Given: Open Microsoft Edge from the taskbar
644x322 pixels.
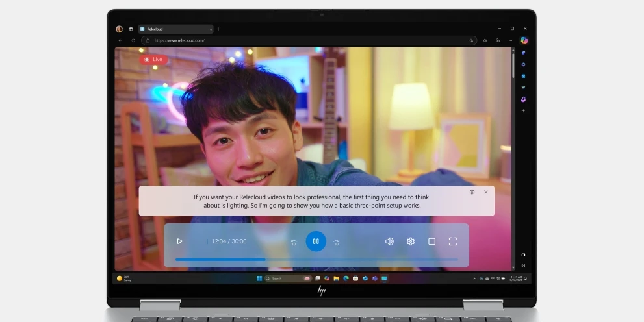Looking at the screenshot, I should (x=346, y=278).
